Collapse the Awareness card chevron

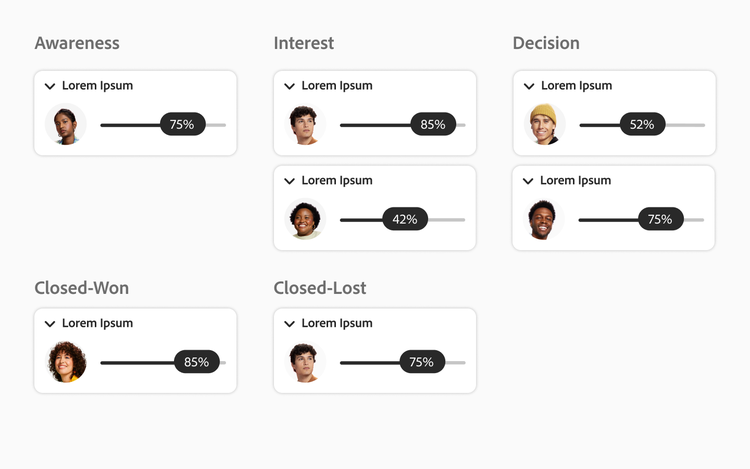[x=50, y=86]
